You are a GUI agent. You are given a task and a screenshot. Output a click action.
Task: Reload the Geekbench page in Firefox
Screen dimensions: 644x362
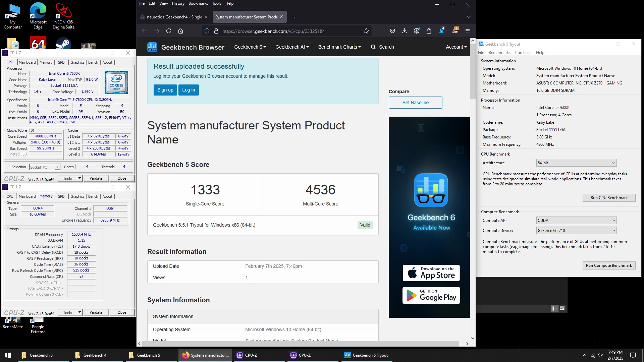click(169, 31)
